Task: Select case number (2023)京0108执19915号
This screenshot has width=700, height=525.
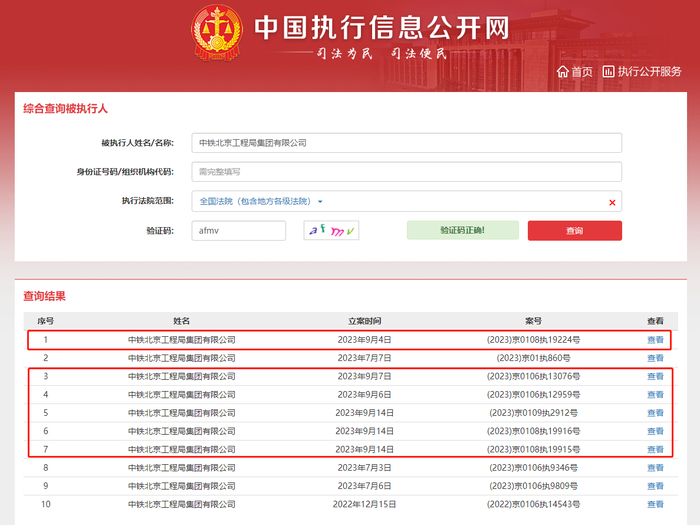Action: [533, 450]
